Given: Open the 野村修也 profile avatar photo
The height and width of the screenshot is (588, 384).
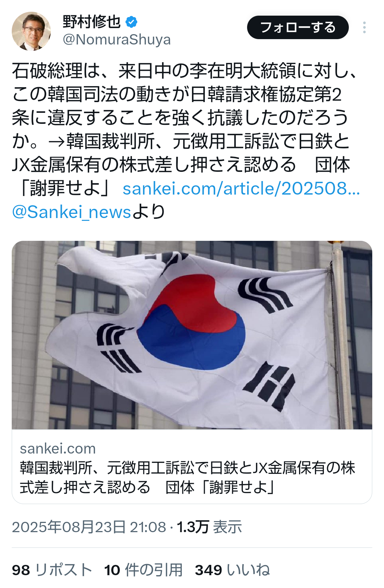Looking at the screenshot, I should coord(31,31).
